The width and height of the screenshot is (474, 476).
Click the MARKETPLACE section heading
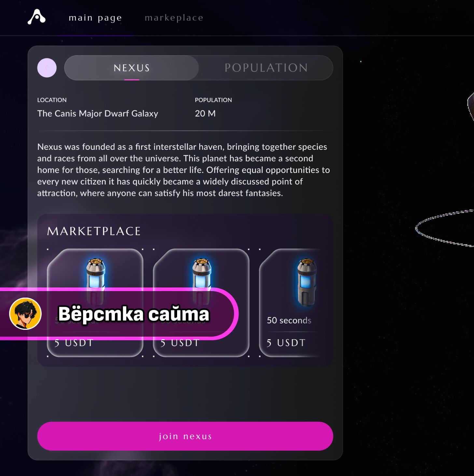coord(94,231)
